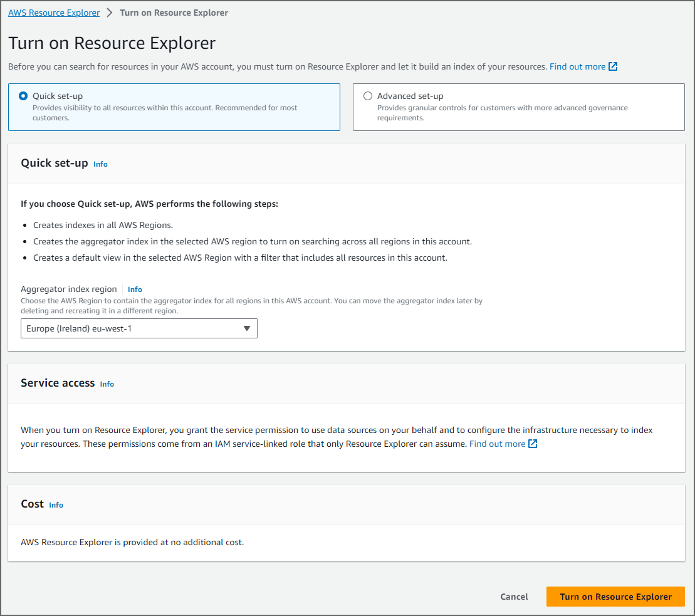The width and height of the screenshot is (695, 616).
Task: Click the 'Aggregator index region' label
Action: pos(69,289)
